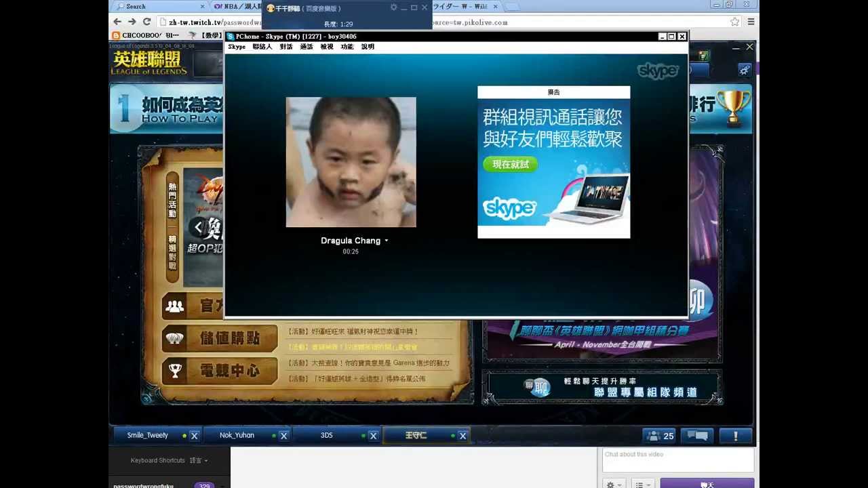Screen dimensions: 868x488
Task: Close the Smile_Tweety chat tab
Action: click(x=194, y=436)
